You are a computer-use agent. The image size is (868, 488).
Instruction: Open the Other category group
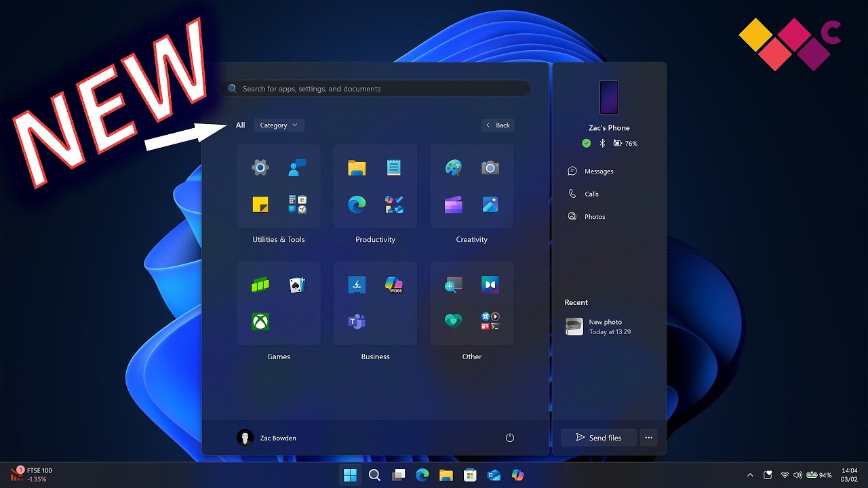pos(471,303)
